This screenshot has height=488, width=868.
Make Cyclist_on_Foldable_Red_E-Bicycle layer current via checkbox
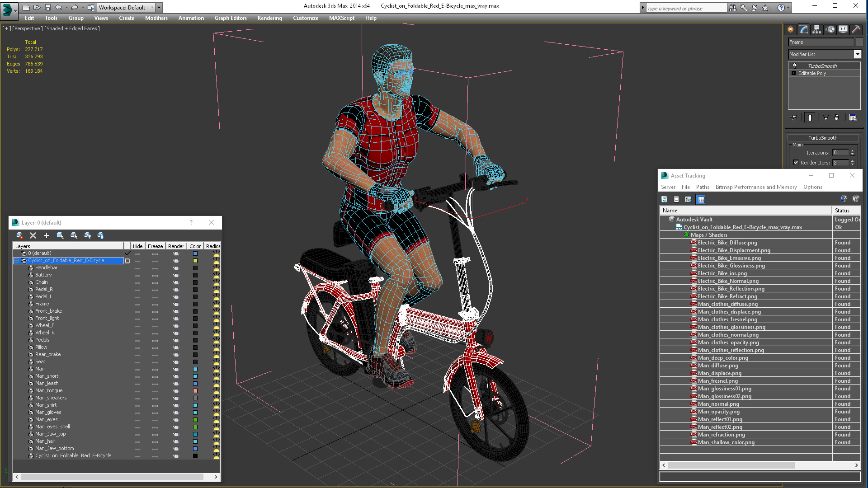pyautogui.click(x=127, y=261)
